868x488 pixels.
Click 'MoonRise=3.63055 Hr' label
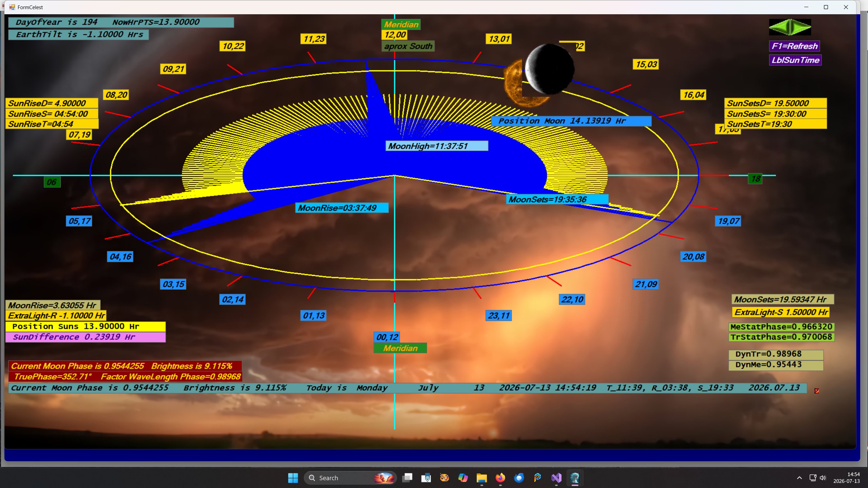pos(53,305)
